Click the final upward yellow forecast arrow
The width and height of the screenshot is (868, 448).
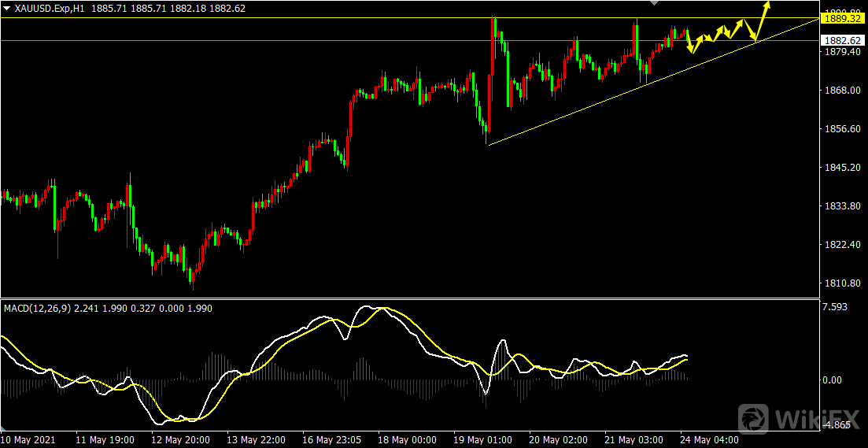(763, 16)
